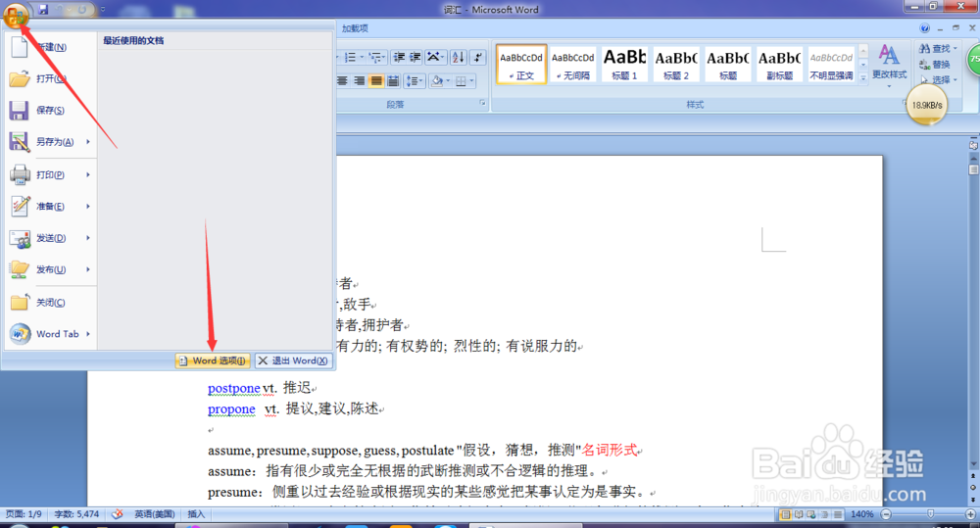Click the Asian layout icon
Image resolution: width=980 pixels, height=528 pixels.
(434, 58)
